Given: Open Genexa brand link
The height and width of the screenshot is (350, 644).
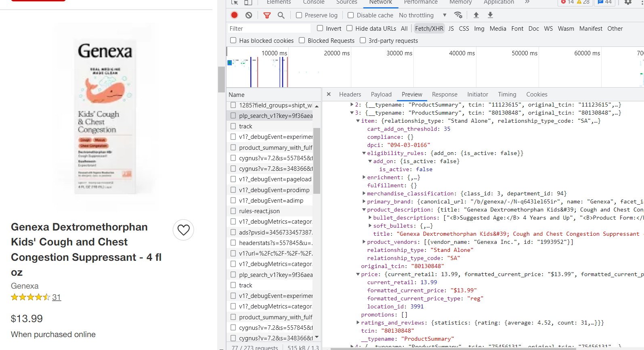Looking at the screenshot, I should click(x=25, y=286).
